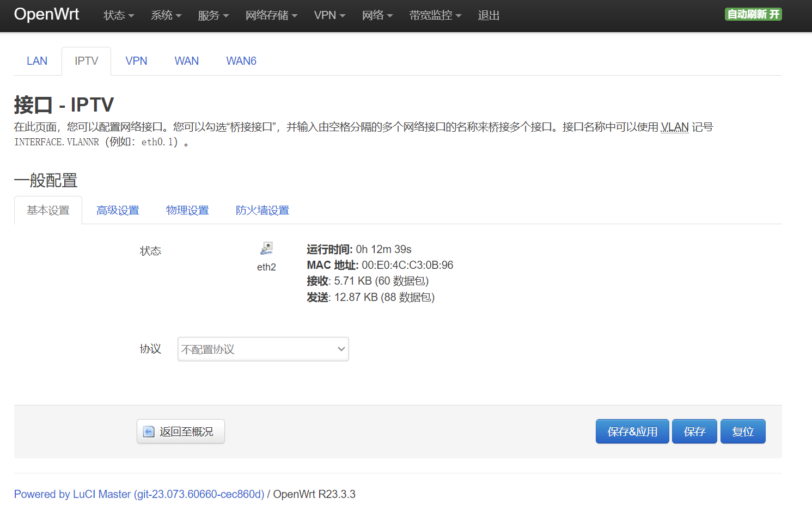Screen dimensions: 812x529
Task: Click the eth2 interface status icon
Action: coord(266,248)
